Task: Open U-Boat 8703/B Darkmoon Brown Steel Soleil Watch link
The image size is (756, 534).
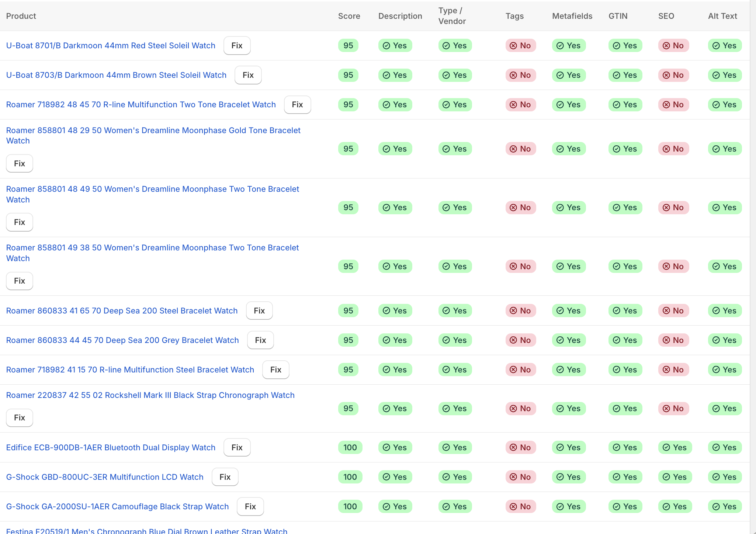Action: [116, 75]
